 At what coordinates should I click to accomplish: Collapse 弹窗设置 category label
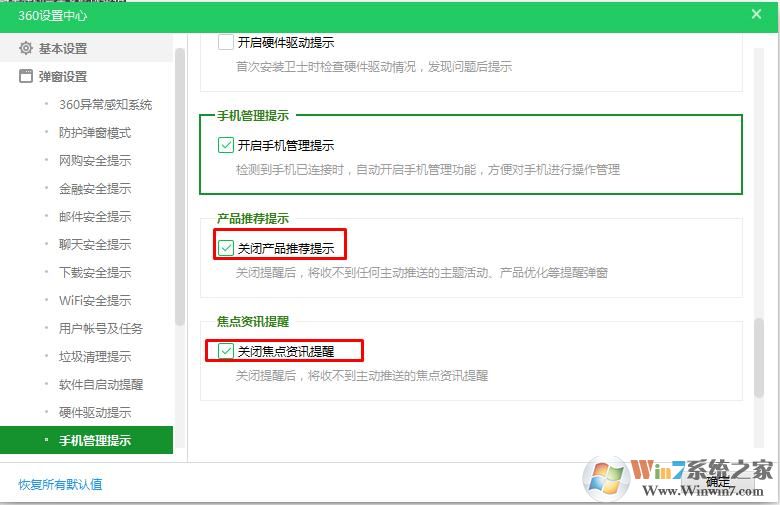[63, 76]
